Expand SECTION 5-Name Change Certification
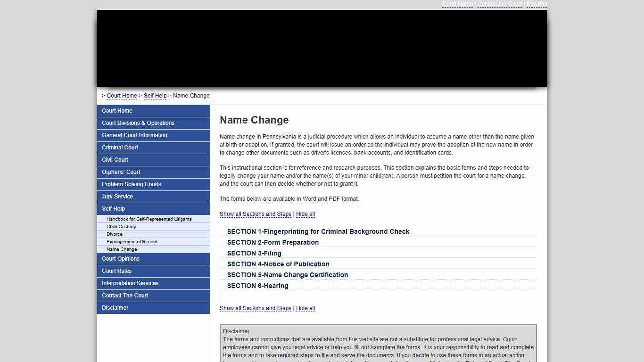The image size is (644, 362). click(x=287, y=275)
